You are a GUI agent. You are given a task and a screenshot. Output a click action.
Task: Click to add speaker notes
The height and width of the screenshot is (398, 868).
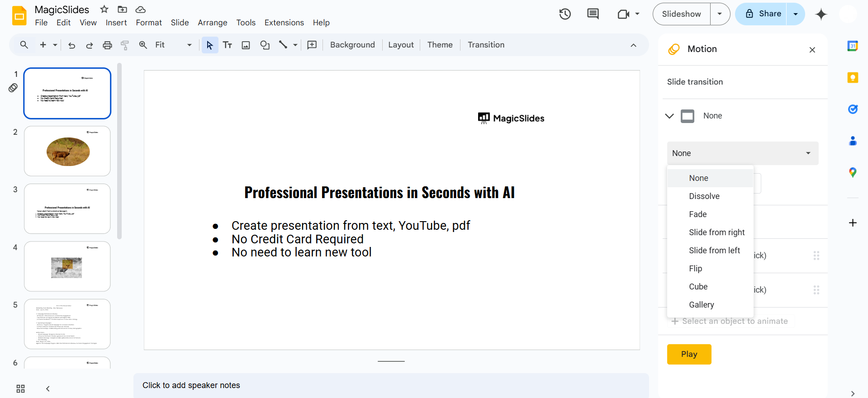391,385
